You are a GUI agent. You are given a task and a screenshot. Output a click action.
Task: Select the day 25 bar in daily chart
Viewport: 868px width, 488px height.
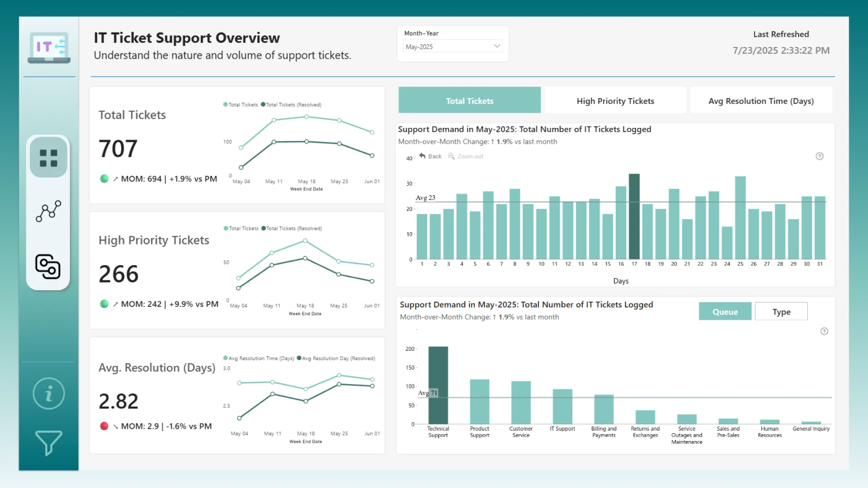741,218
